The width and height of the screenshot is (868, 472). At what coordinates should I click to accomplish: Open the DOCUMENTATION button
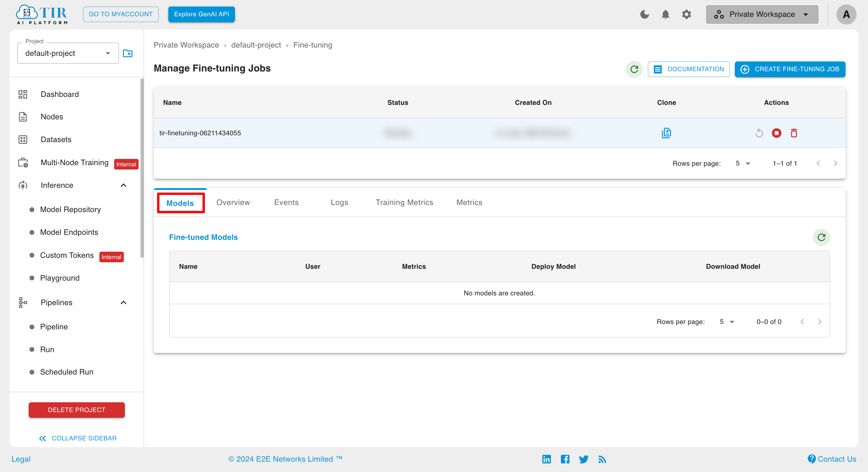(x=688, y=69)
